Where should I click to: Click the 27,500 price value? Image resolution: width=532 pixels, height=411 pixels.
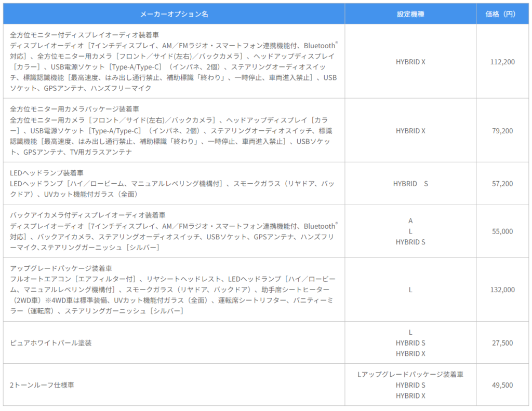(x=502, y=343)
